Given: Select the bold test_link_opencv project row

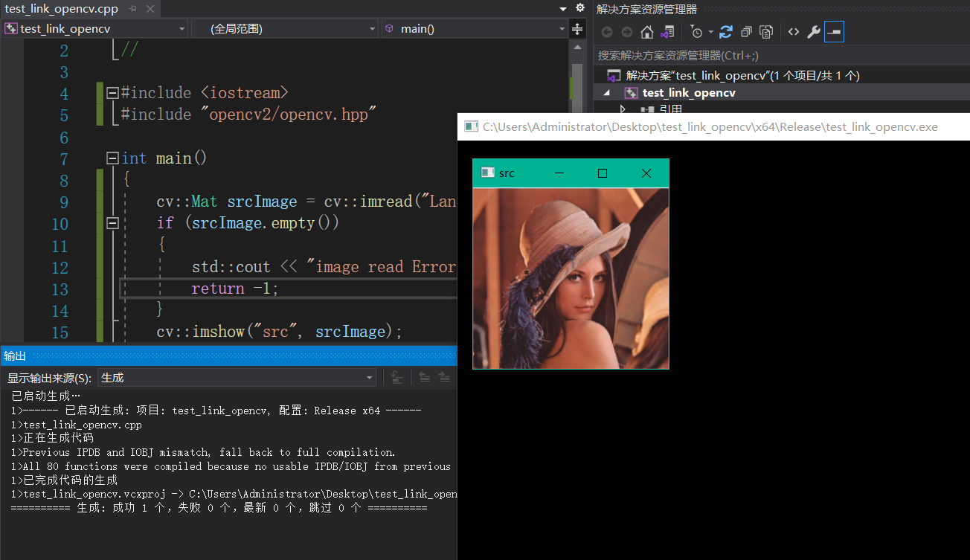Looking at the screenshot, I should (x=782, y=93).
